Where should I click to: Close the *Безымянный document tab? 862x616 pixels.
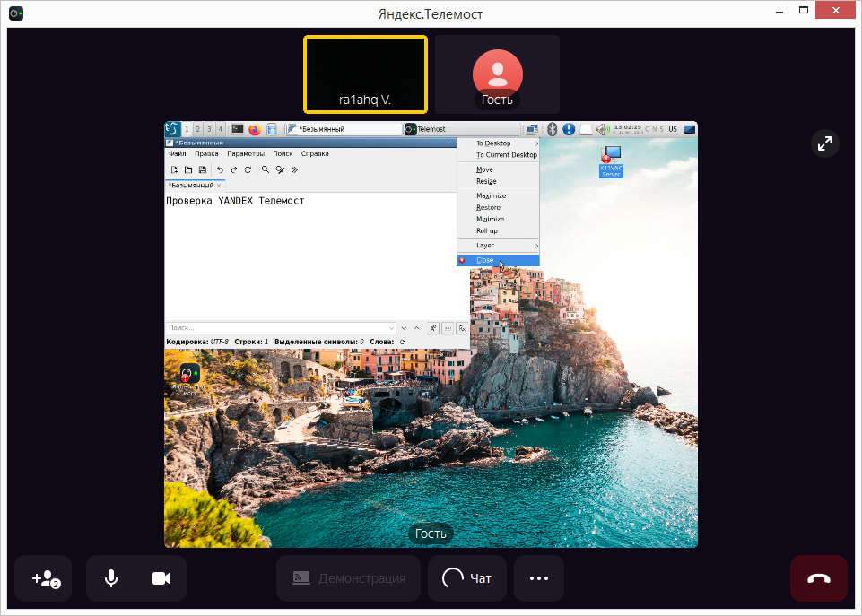pyautogui.click(x=219, y=186)
